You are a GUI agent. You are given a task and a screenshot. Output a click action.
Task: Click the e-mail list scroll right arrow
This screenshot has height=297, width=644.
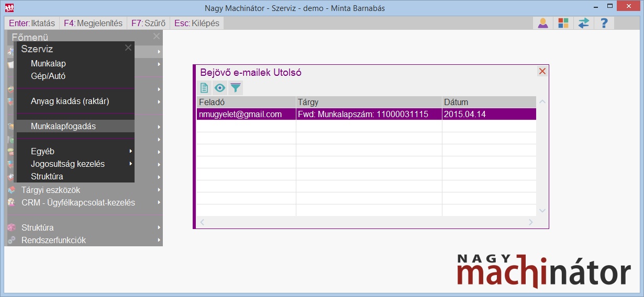click(x=530, y=222)
